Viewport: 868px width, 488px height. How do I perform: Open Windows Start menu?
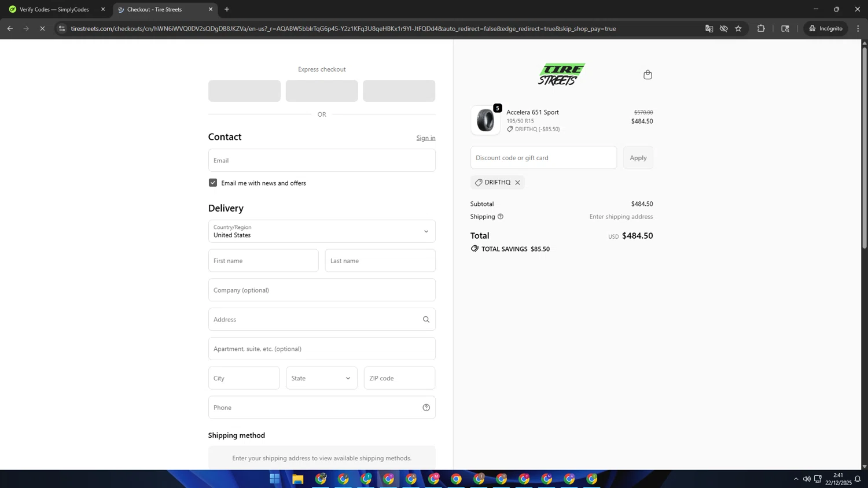click(x=275, y=479)
